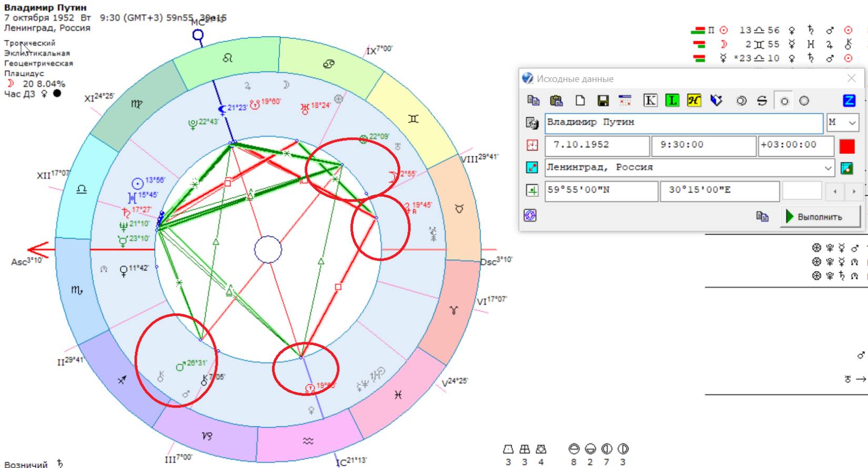
Task: Expand the Ленинград, Россия city dropdown
Action: [x=828, y=168]
